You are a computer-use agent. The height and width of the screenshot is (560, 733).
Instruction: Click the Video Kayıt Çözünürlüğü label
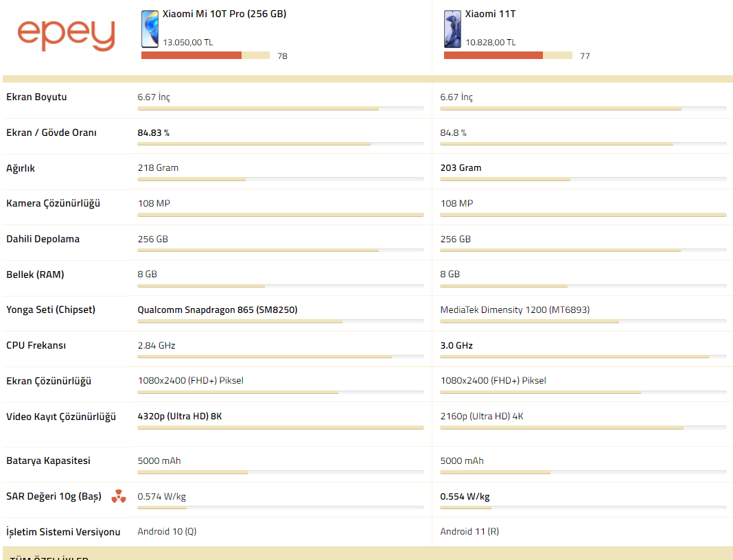pos(61,417)
